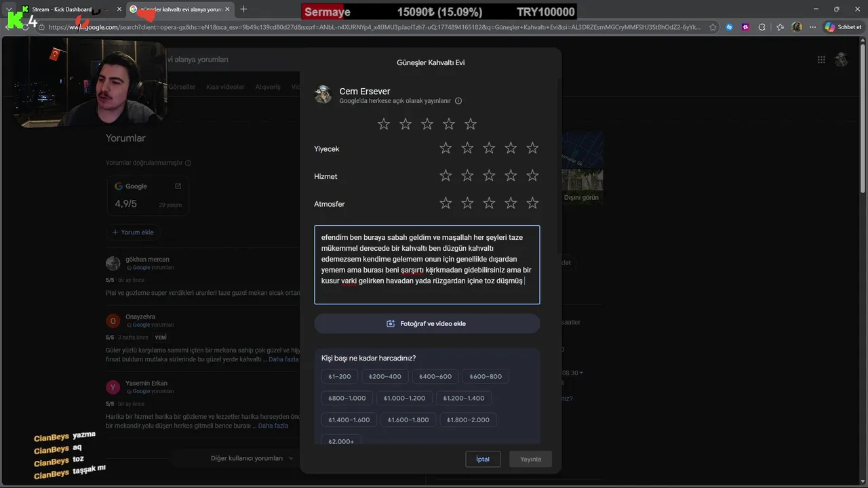Click Fotoğraf ve video ekle button
The width and height of the screenshot is (868, 488).
(x=427, y=323)
